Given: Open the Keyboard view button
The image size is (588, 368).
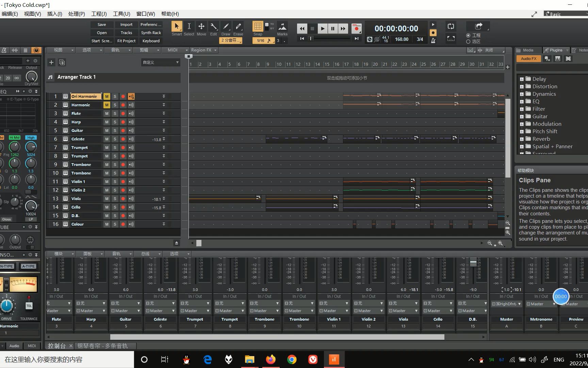Looking at the screenshot, I should pos(151,41).
